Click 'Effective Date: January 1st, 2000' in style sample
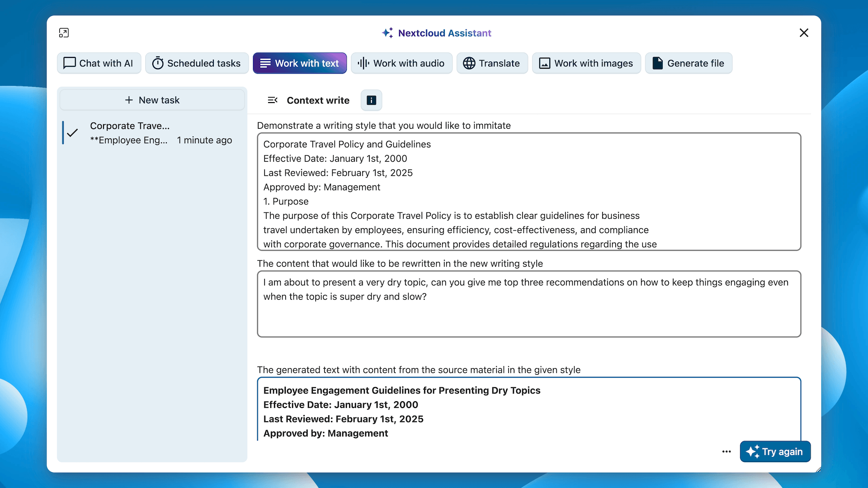 (335, 159)
